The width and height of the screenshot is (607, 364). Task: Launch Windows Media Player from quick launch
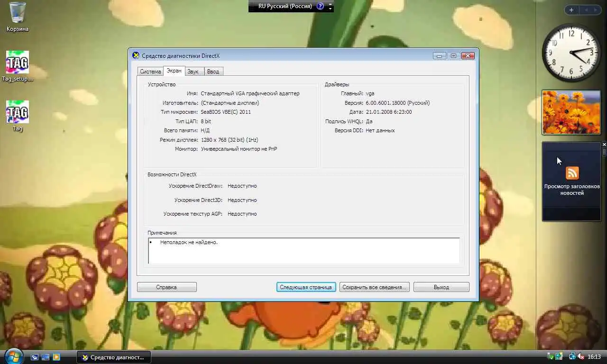pyautogui.click(x=56, y=357)
